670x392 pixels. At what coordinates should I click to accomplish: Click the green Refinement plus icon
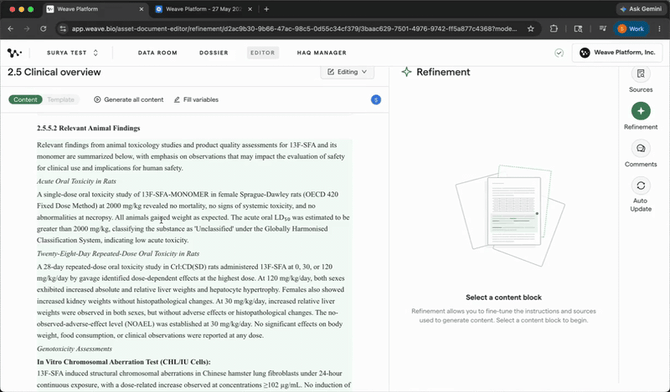[641, 111]
